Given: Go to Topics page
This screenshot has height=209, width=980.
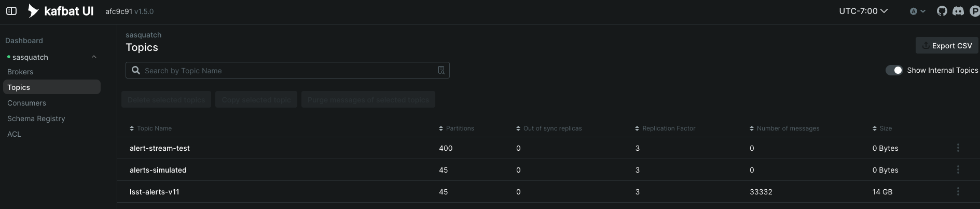Looking at the screenshot, I should (x=52, y=87).
